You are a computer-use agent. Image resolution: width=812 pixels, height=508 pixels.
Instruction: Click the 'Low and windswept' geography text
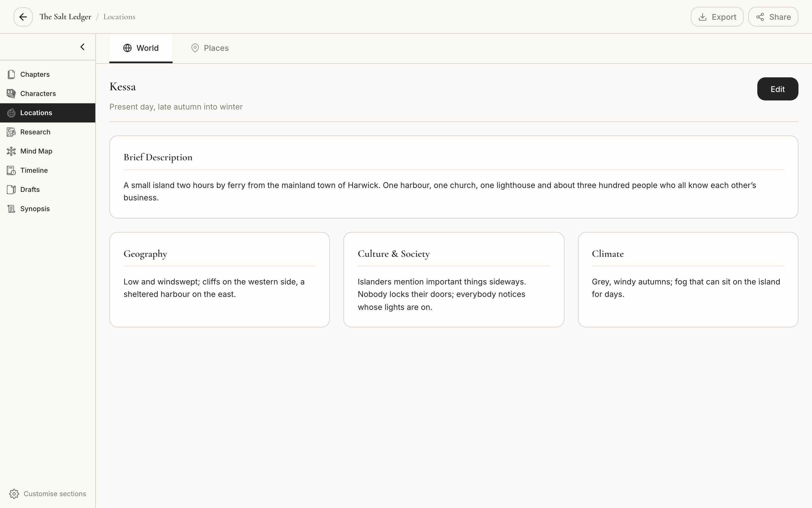[214, 288]
